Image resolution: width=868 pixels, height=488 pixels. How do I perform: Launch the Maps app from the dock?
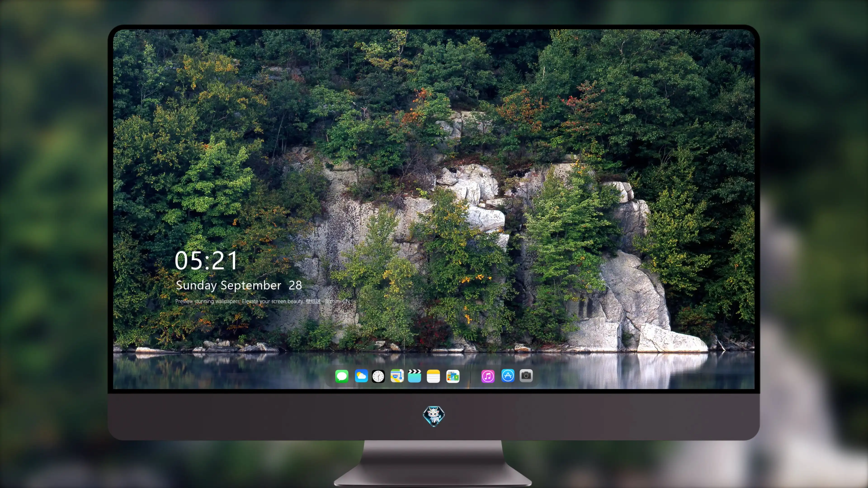(x=397, y=376)
